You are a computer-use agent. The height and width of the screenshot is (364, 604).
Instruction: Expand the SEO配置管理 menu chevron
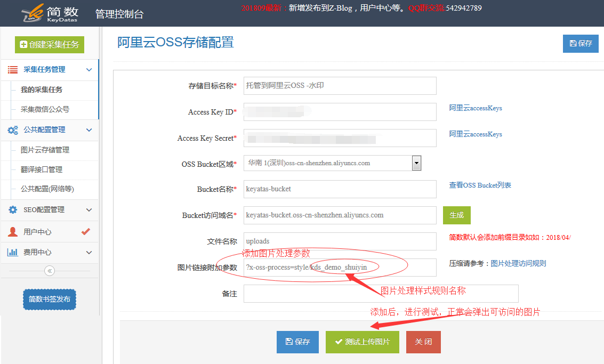89,210
